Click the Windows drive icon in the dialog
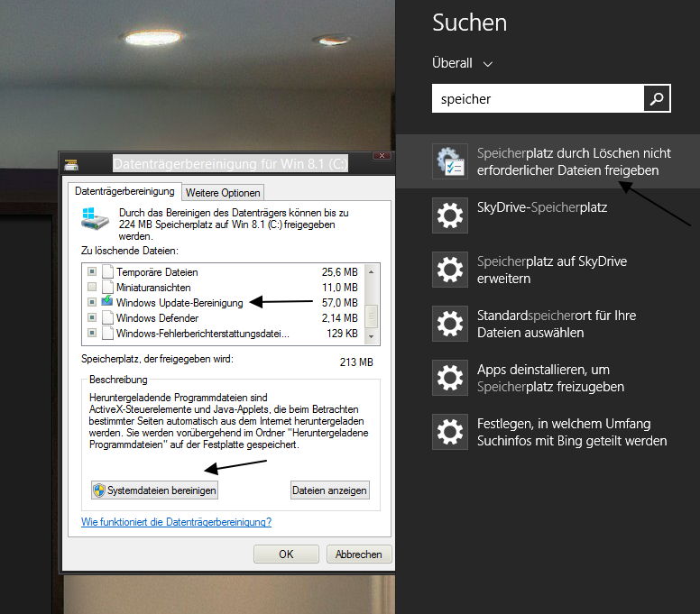The image size is (700, 614). 95,218
